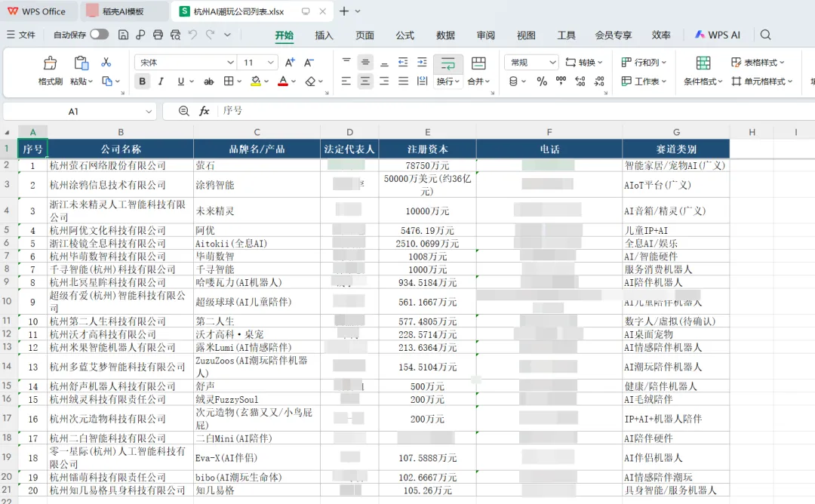The image size is (815, 504).
Task: Switch to the 插入 Insert tab
Action: pyautogui.click(x=324, y=35)
